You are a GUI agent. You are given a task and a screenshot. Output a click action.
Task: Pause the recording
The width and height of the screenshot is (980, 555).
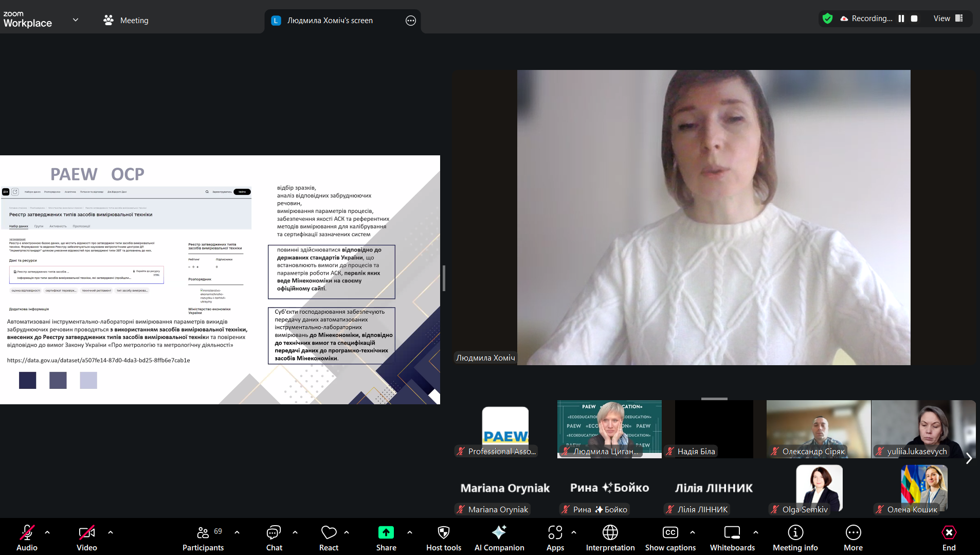pyautogui.click(x=901, y=19)
